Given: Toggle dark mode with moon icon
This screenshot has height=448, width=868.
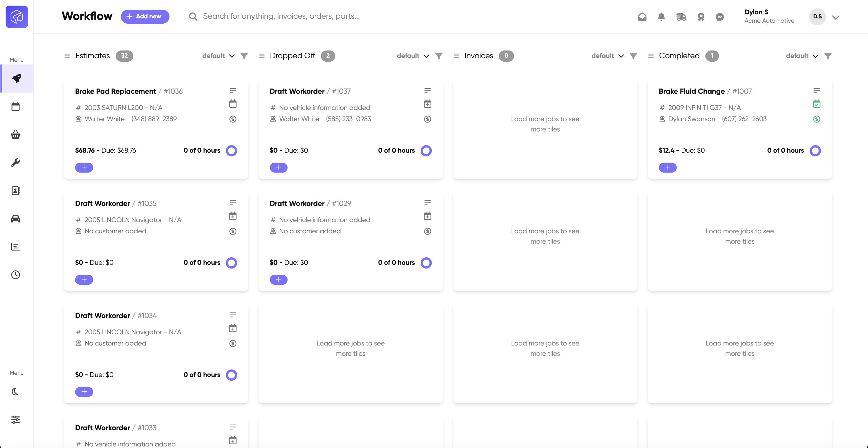Looking at the screenshot, I should (x=16, y=392).
